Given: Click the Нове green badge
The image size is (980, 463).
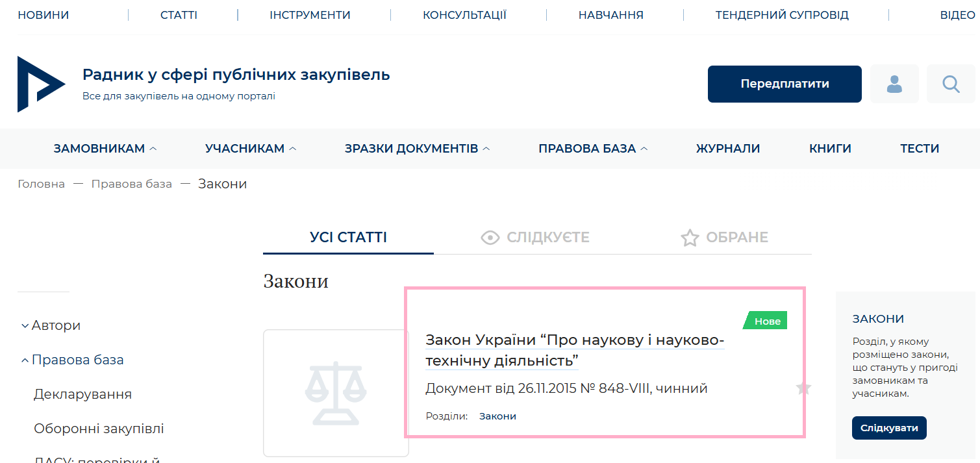Looking at the screenshot, I should 765,321.
